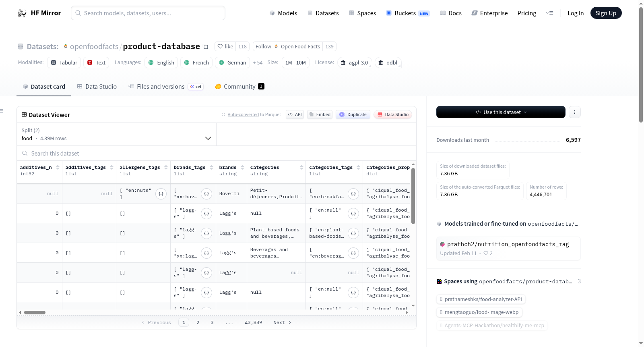Image resolution: width=644 pixels, height=347 pixels.
Task: Sort by the additives_tags column
Action: point(111,167)
